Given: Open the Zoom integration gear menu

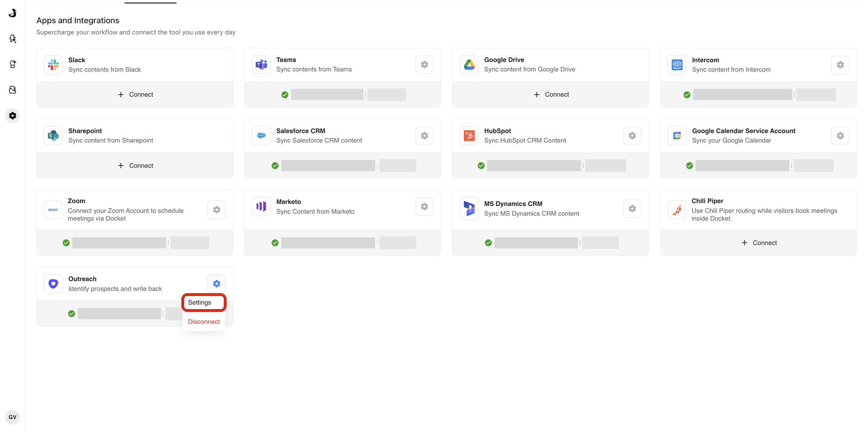Looking at the screenshot, I should point(217,210).
